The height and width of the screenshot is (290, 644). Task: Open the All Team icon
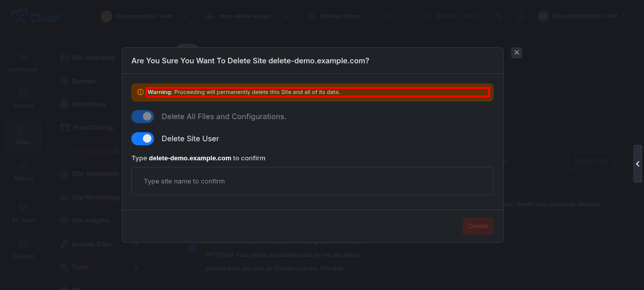(23, 208)
